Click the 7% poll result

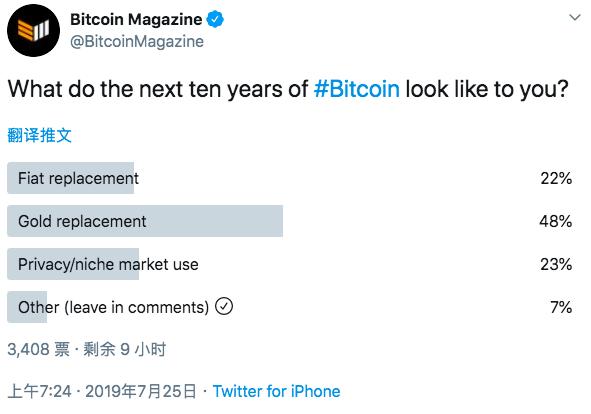[x=561, y=307]
